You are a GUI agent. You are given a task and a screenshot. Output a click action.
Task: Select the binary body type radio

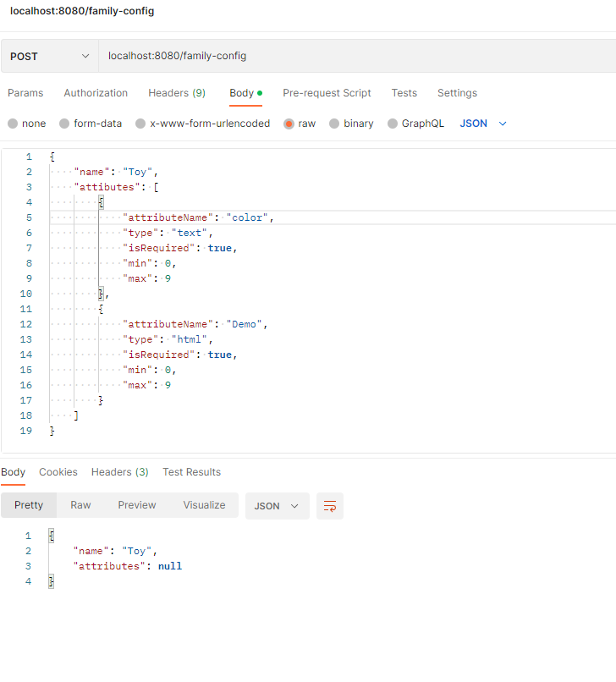334,124
